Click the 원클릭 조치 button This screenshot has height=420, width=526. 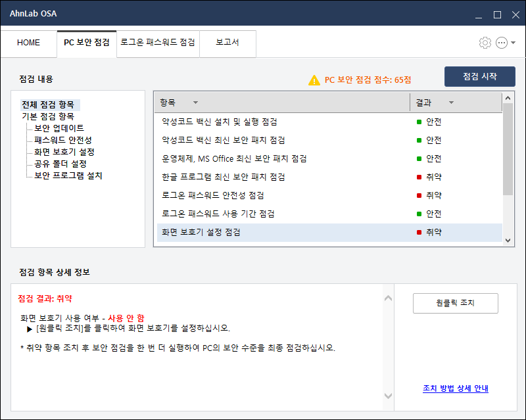[455, 303]
